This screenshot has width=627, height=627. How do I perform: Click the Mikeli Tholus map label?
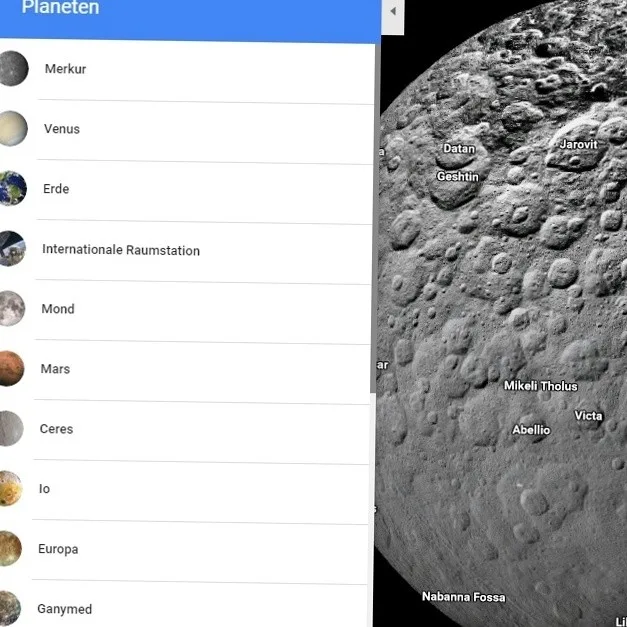[x=541, y=385]
